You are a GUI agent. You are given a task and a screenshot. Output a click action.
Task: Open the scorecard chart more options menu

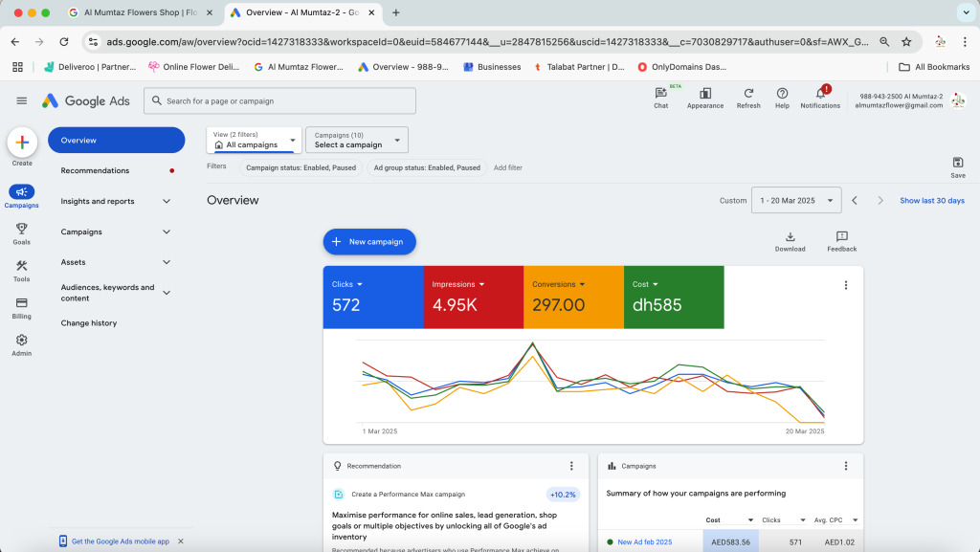(x=846, y=285)
